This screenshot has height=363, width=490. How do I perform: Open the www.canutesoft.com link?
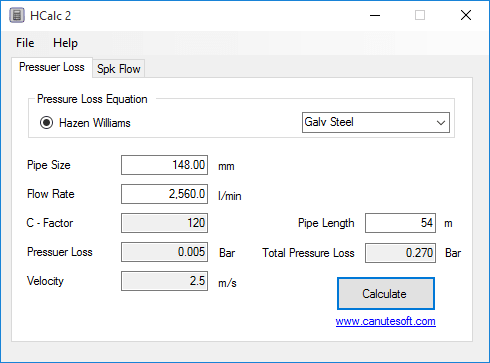point(385,321)
